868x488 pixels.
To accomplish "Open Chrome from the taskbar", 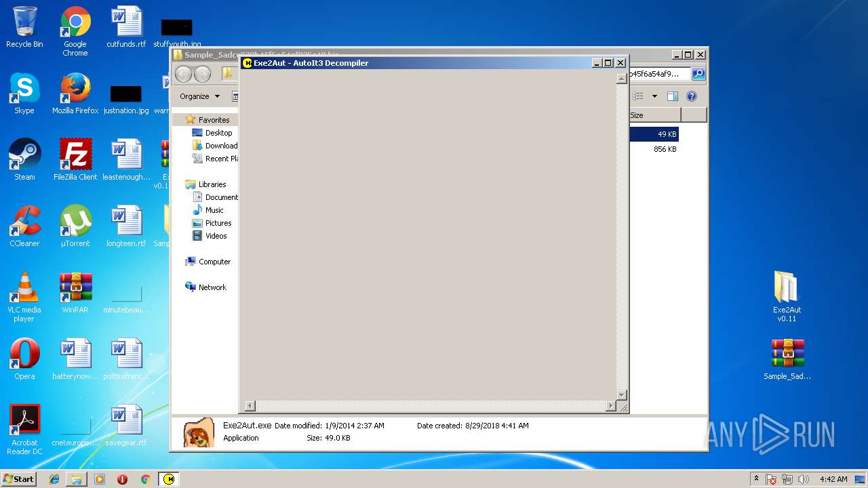I will pyautogui.click(x=145, y=479).
